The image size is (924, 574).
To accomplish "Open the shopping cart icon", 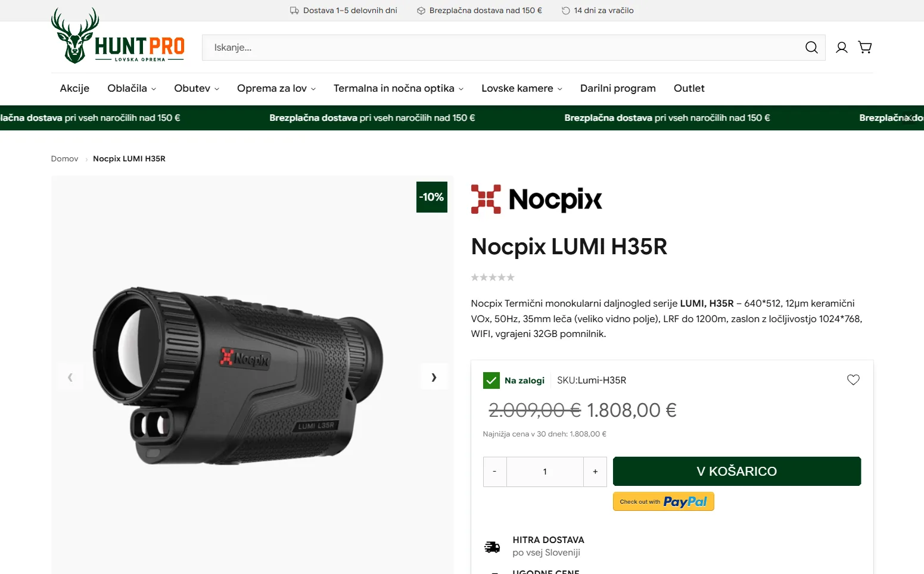I will point(865,48).
